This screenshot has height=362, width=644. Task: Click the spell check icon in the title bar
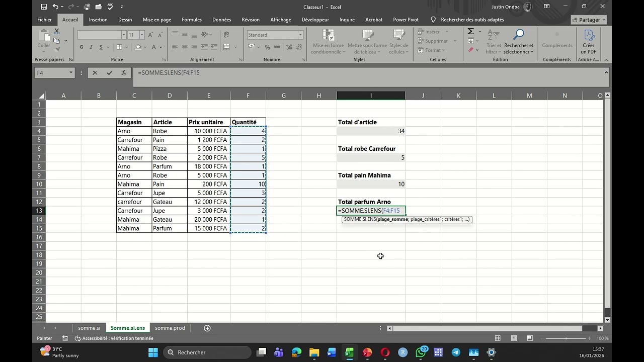(x=110, y=7)
